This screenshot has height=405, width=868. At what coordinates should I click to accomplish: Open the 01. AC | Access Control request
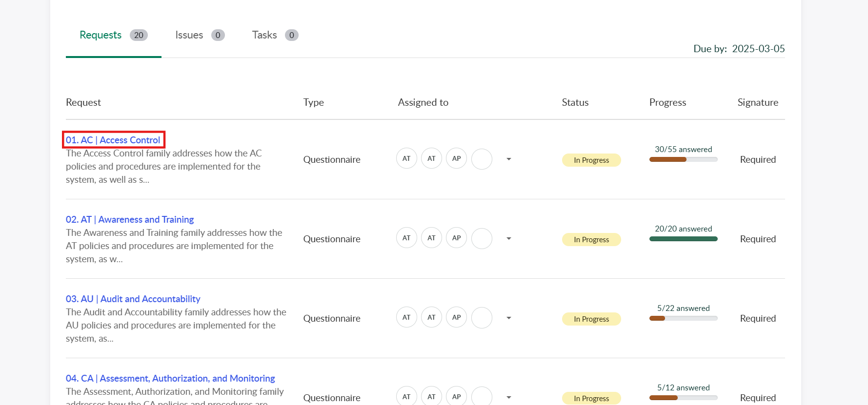[113, 140]
